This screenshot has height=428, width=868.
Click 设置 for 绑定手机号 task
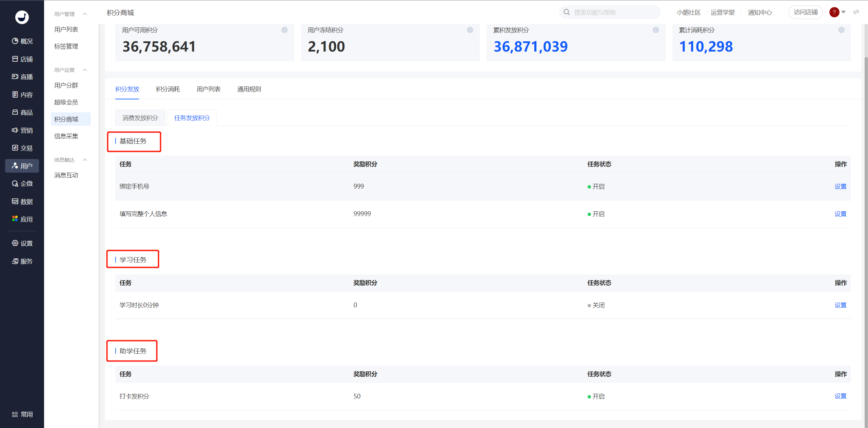point(841,187)
